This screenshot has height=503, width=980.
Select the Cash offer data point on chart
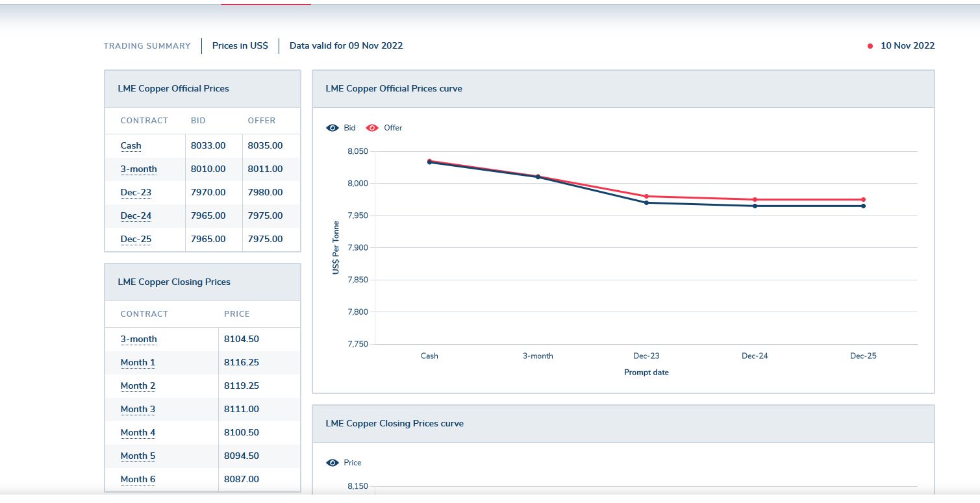coord(429,160)
